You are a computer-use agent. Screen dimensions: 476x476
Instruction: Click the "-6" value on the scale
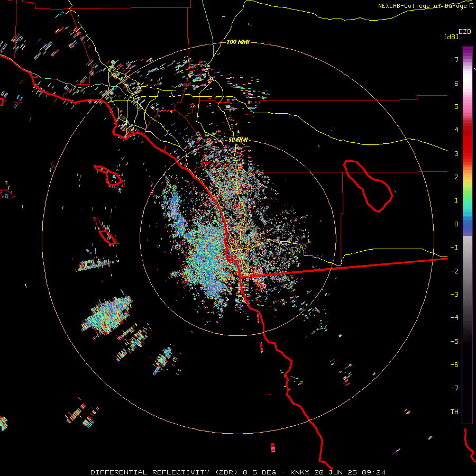(x=454, y=365)
